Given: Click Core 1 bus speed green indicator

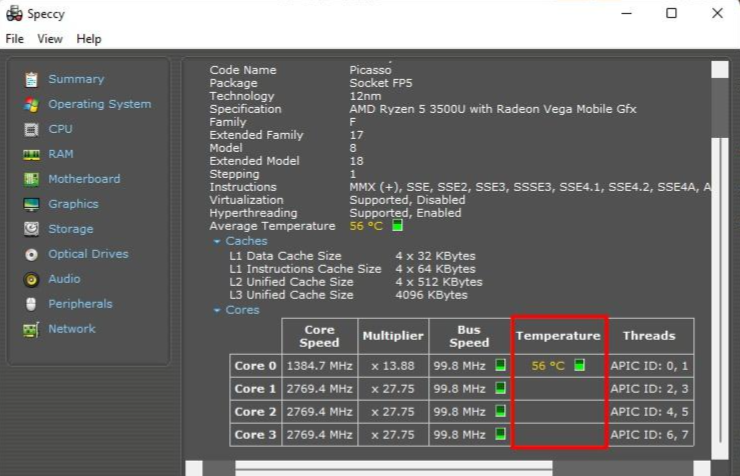Looking at the screenshot, I should [x=500, y=388].
